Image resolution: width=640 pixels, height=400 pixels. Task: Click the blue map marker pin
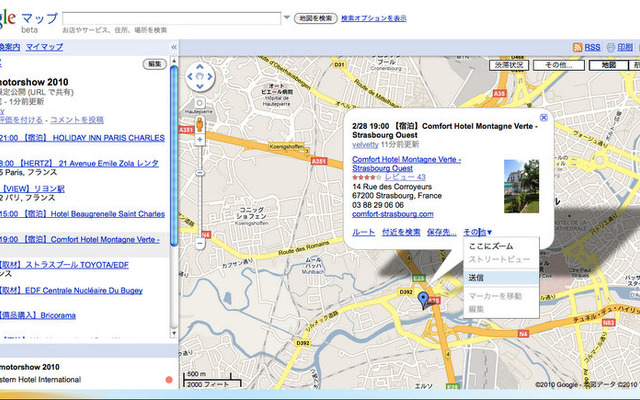point(423,299)
